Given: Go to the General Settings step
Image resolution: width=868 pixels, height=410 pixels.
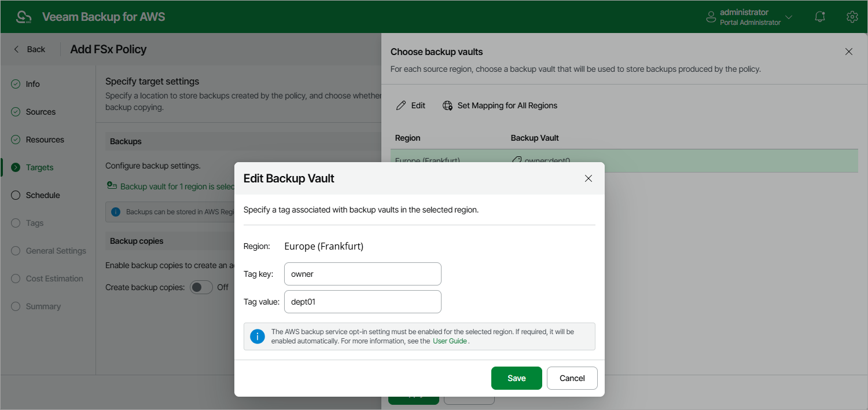Looking at the screenshot, I should [x=56, y=251].
